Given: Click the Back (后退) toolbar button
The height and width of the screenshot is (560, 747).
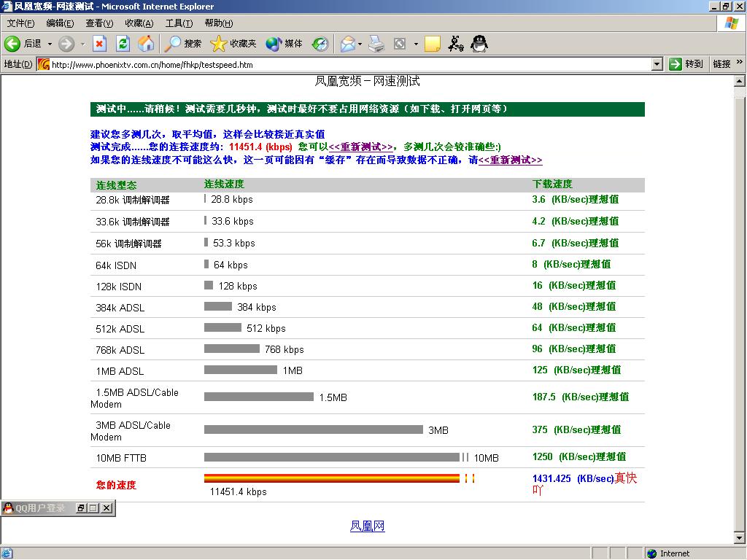Looking at the screenshot, I should coord(23,44).
